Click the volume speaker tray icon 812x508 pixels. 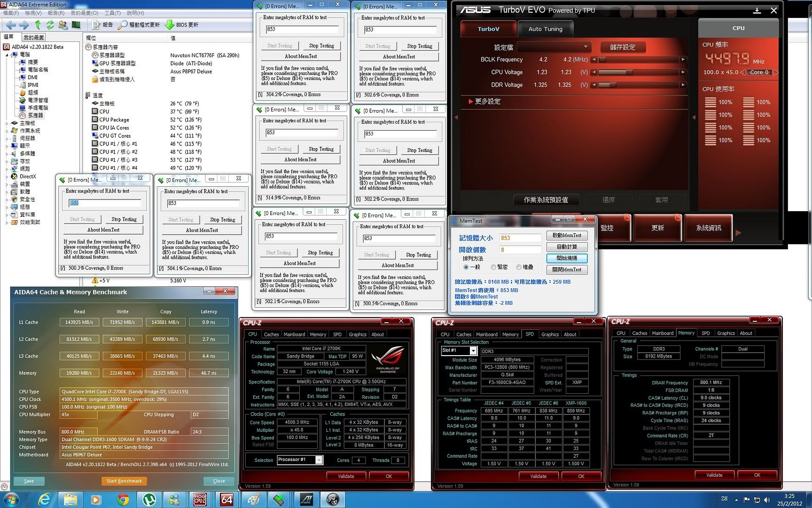(767, 500)
